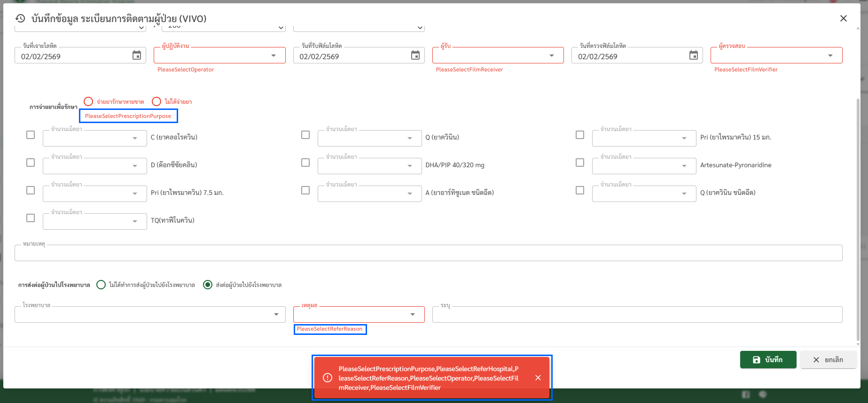Open calendar for วันที่เจาะโลหิต date
Image resolution: width=868 pixels, height=403 pixels.
136,55
